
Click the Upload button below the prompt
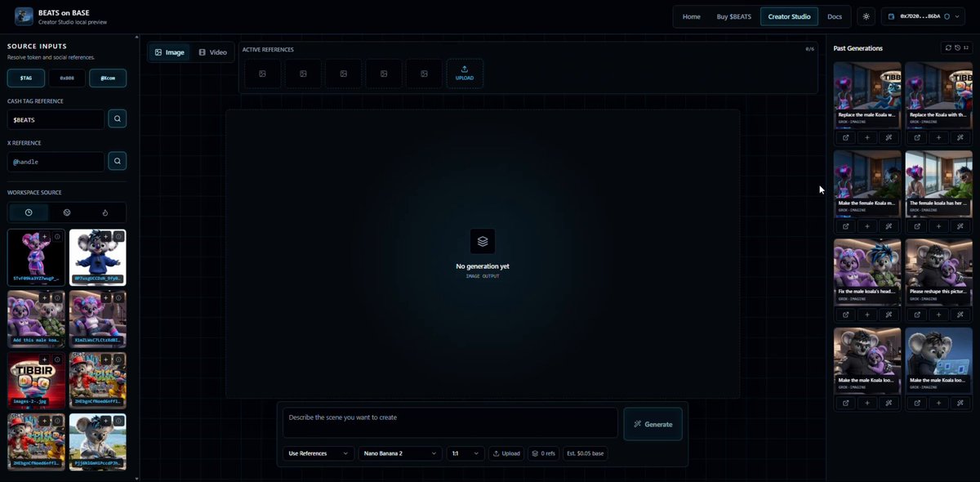[506, 453]
